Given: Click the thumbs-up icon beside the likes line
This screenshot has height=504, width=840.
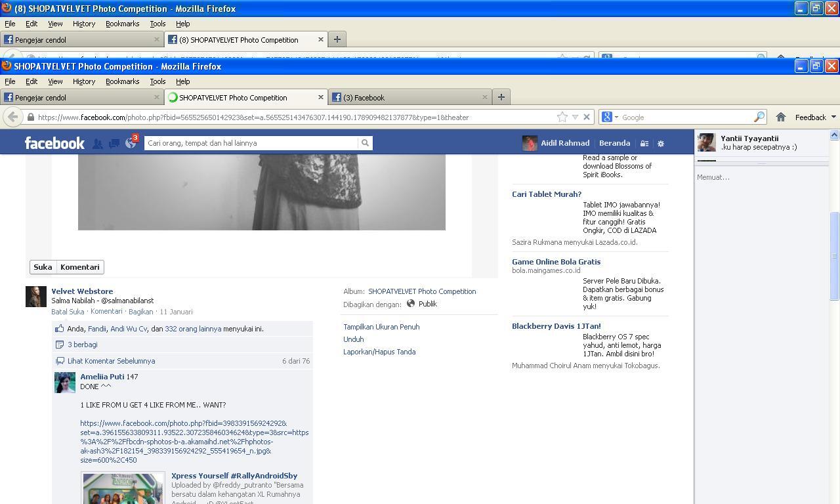Looking at the screenshot, I should coord(60,329).
